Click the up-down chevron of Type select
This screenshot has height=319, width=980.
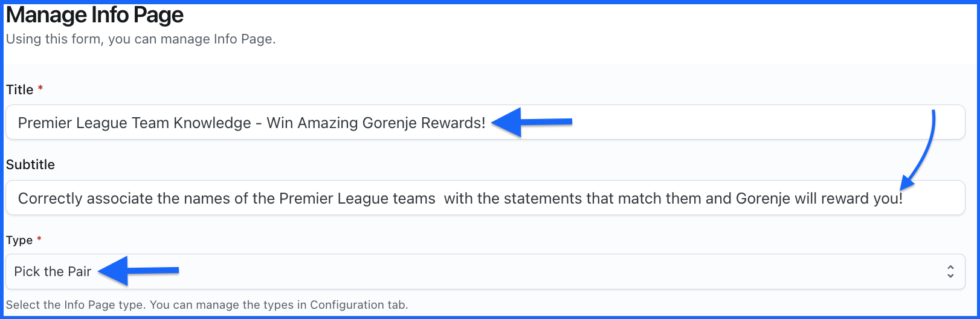click(x=950, y=271)
